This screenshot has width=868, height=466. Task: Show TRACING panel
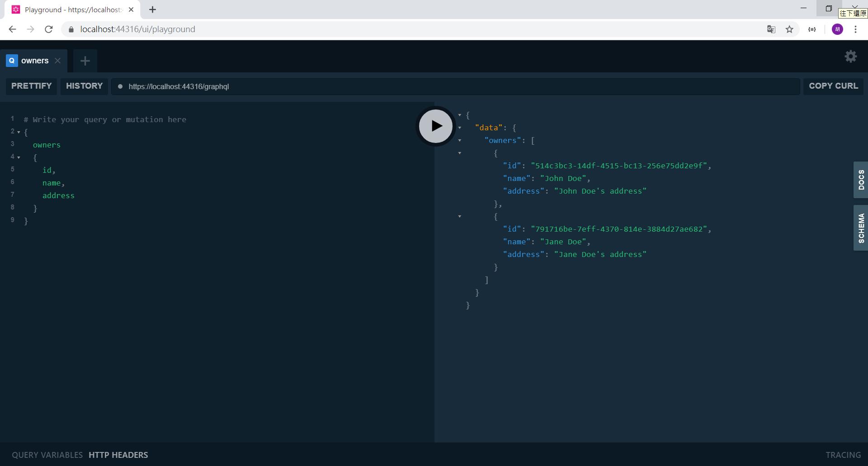click(x=843, y=455)
